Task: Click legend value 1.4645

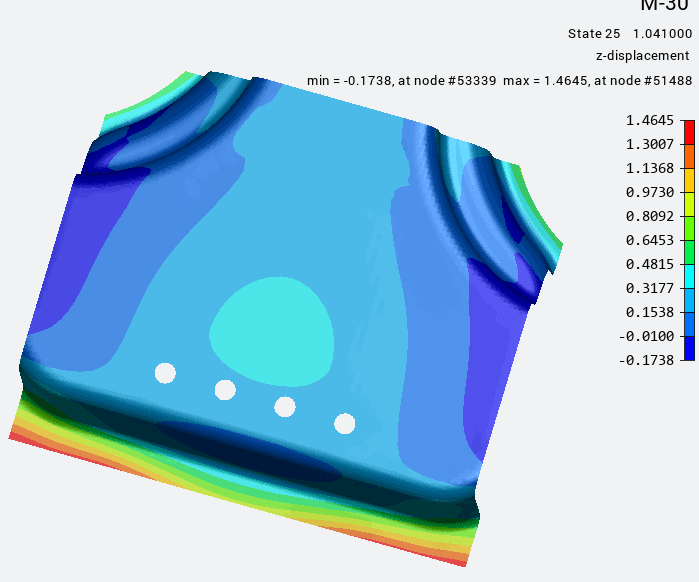Action: pos(650,120)
